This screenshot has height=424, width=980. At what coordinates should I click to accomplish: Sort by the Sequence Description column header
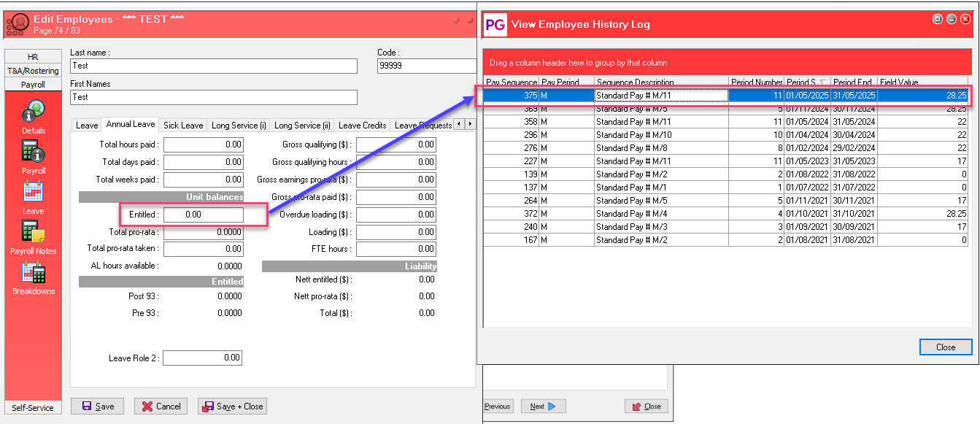661,82
